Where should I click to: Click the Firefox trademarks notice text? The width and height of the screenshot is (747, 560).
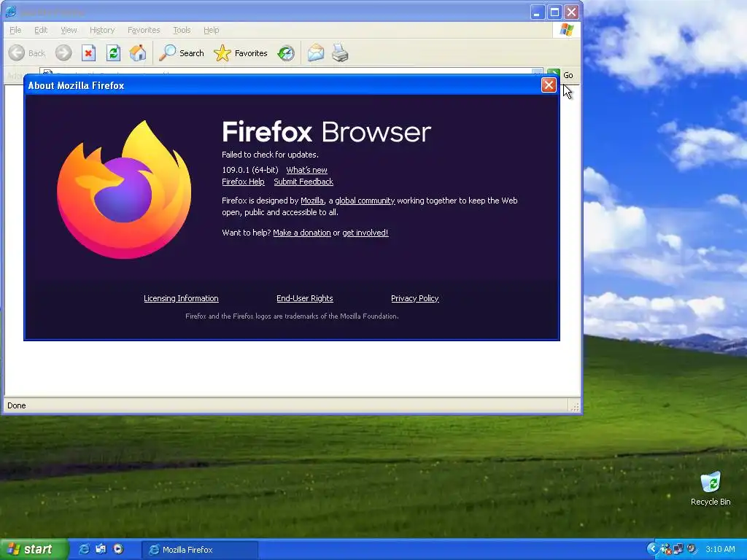tap(292, 316)
